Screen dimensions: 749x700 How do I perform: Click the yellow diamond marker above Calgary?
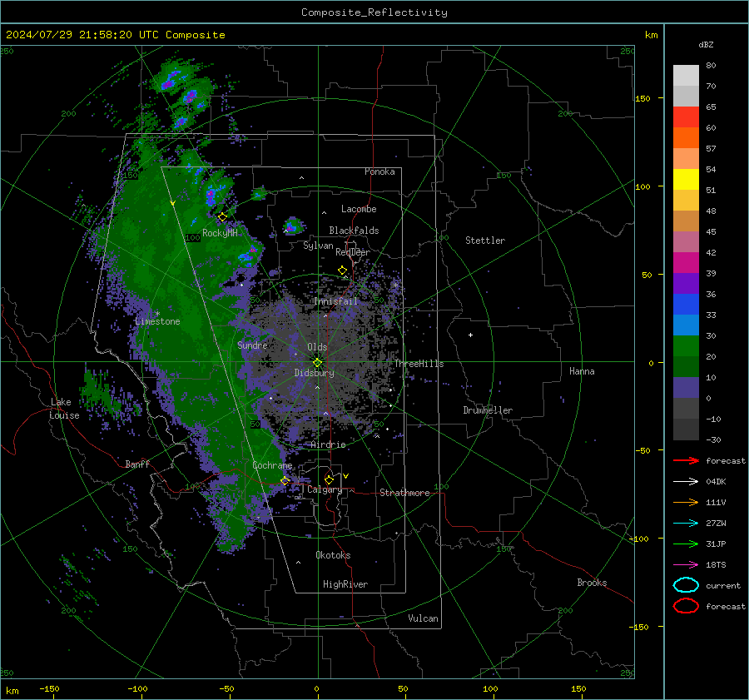[x=329, y=479]
